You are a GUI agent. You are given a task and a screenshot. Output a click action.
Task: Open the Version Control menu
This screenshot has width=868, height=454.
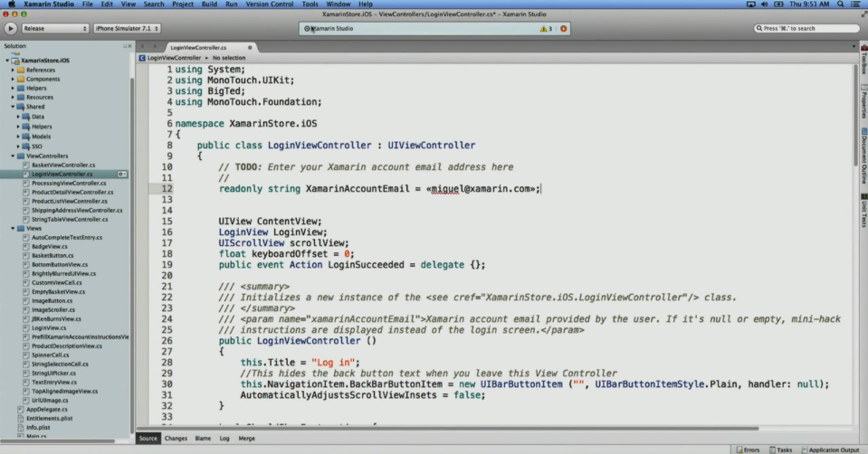270,4
